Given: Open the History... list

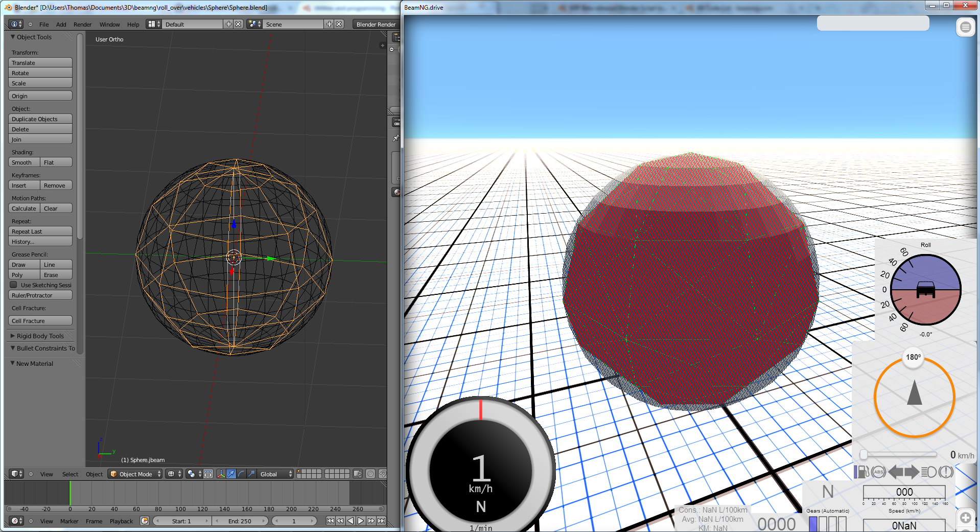Looking at the screenshot, I should click(x=40, y=241).
